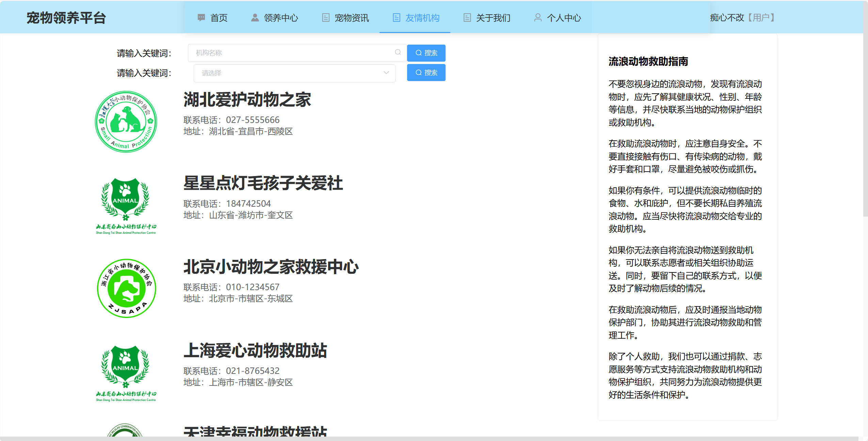Focus the 机构名称 keyword input field
This screenshot has width=868, height=441.
[293, 53]
